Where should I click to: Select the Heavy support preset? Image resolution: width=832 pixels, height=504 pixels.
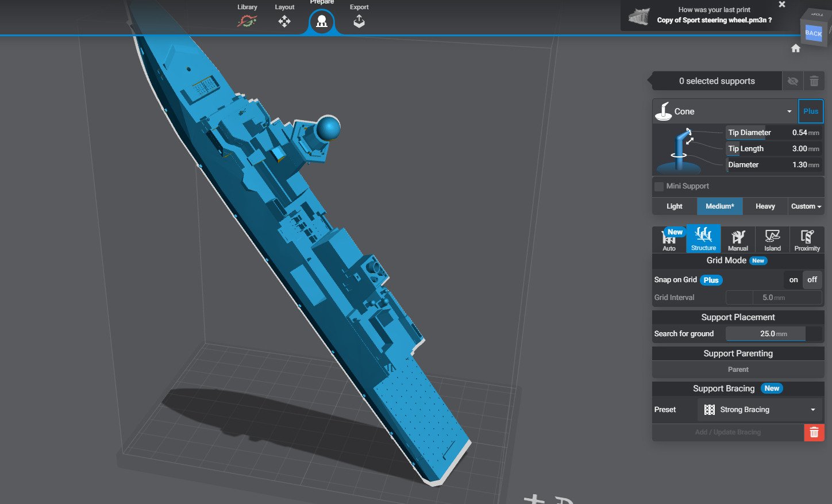tap(765, 206)
